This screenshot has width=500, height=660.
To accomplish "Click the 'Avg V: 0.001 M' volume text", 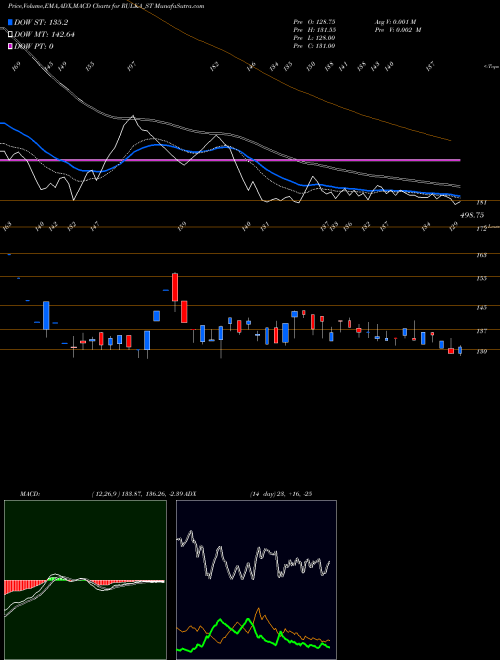I will tap(395, 21).
